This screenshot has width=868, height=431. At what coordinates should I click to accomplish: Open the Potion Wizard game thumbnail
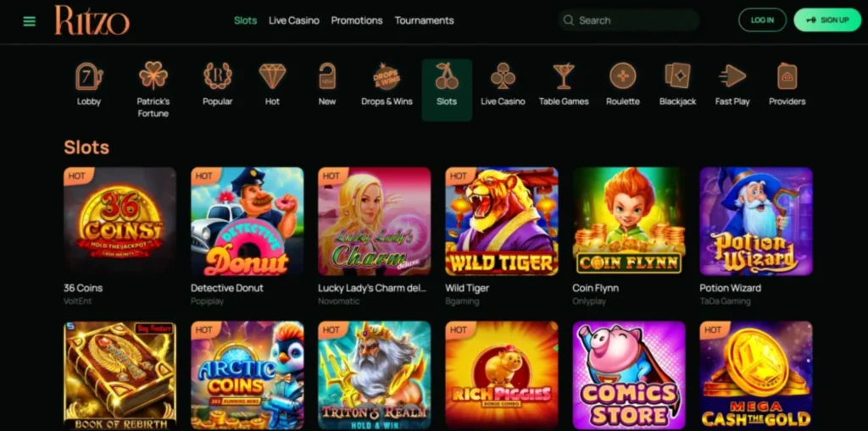(x=756, y=221)
